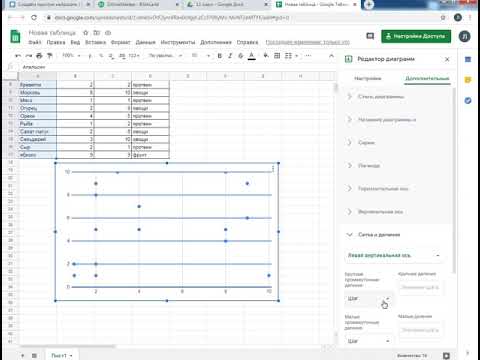Screen dimensions: 480x360
Task: Open the font size dropdown
Action: click(201, 55)
